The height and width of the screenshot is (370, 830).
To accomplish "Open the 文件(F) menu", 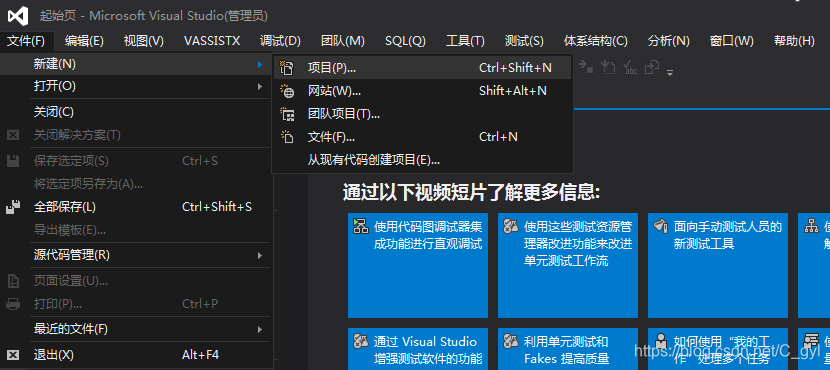I will pos(26,41).
